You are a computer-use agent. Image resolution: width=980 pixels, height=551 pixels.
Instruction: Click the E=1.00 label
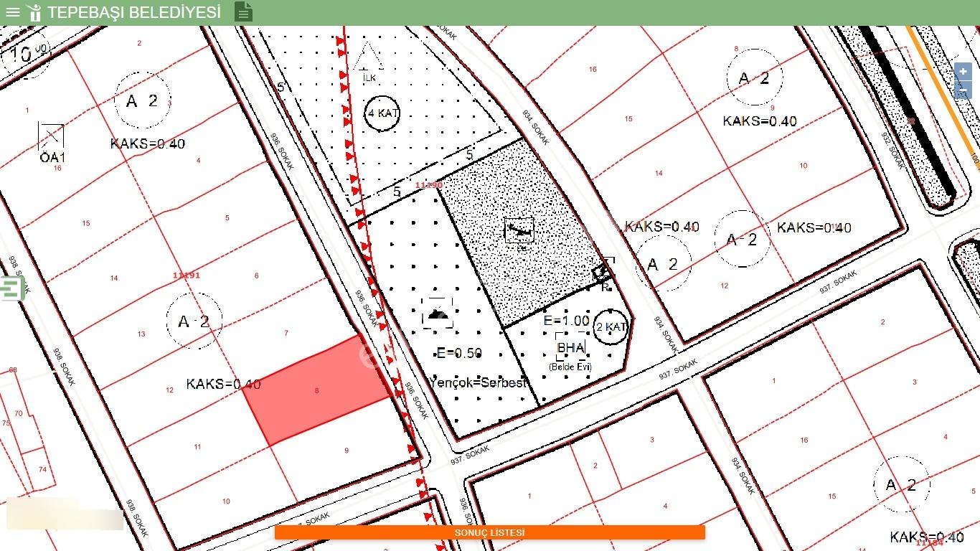click(567, 321)
